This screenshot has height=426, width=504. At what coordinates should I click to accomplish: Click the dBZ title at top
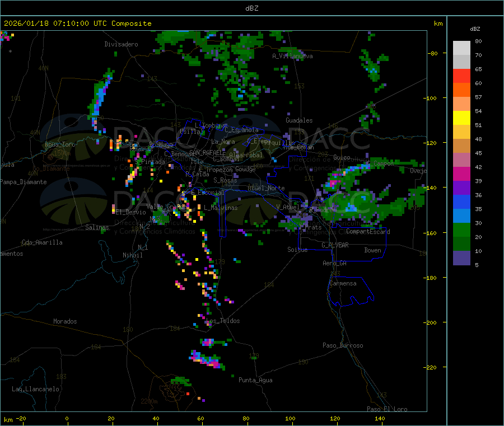pyautogui.click(x=251, y=8)
